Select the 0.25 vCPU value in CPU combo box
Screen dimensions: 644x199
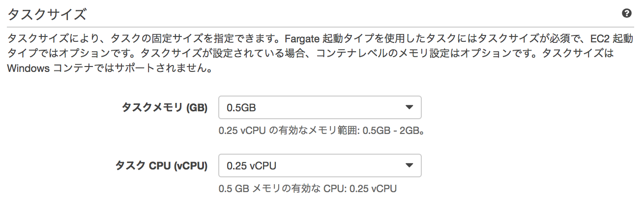(x=251, y=166)
